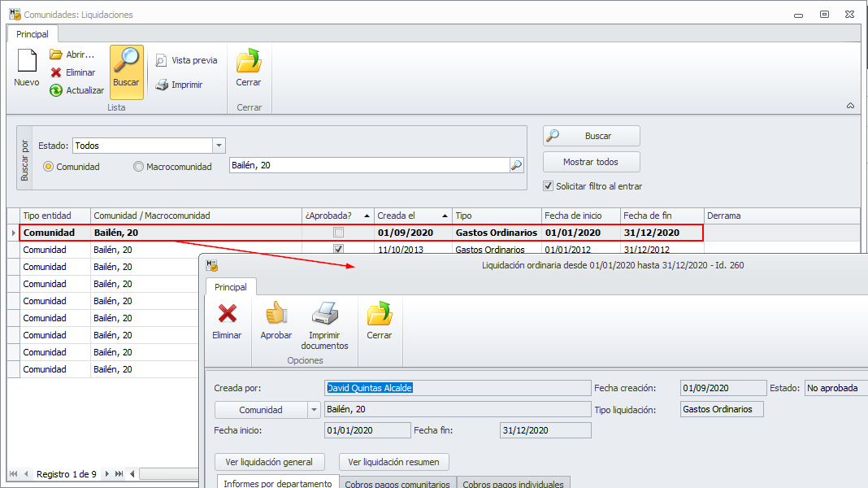
Task: Open Vista previa
Action: coord(186,60)
